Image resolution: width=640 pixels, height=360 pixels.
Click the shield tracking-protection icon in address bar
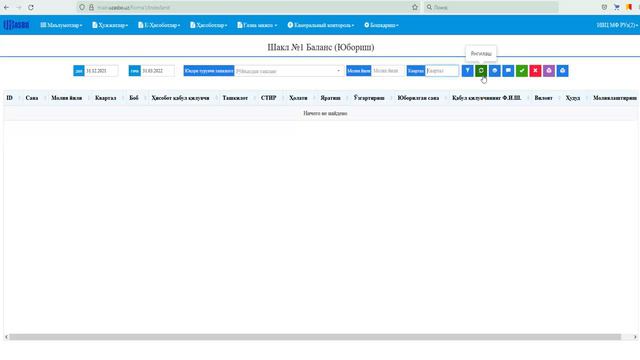click(x=82, y=7)
